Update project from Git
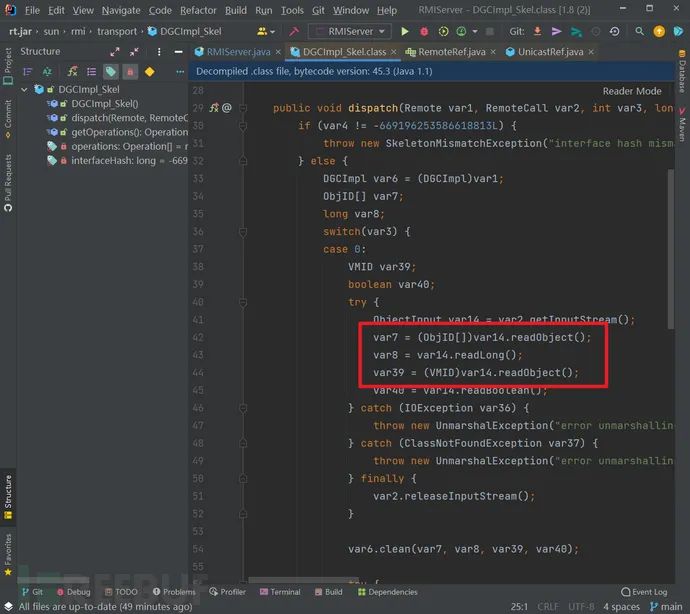The width and height of the screenshot is (690, 614). coord(537,31)
